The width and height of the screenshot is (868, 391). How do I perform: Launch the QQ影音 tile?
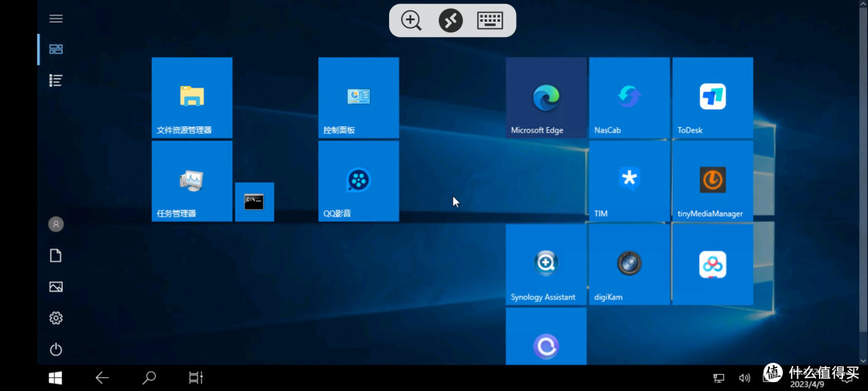358,181
